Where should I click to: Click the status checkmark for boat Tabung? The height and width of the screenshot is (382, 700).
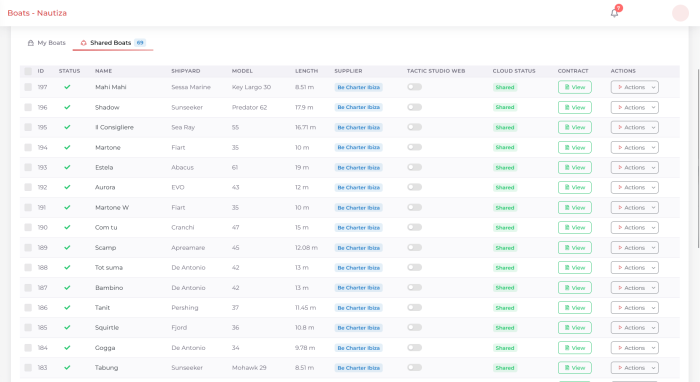[67, 368]
